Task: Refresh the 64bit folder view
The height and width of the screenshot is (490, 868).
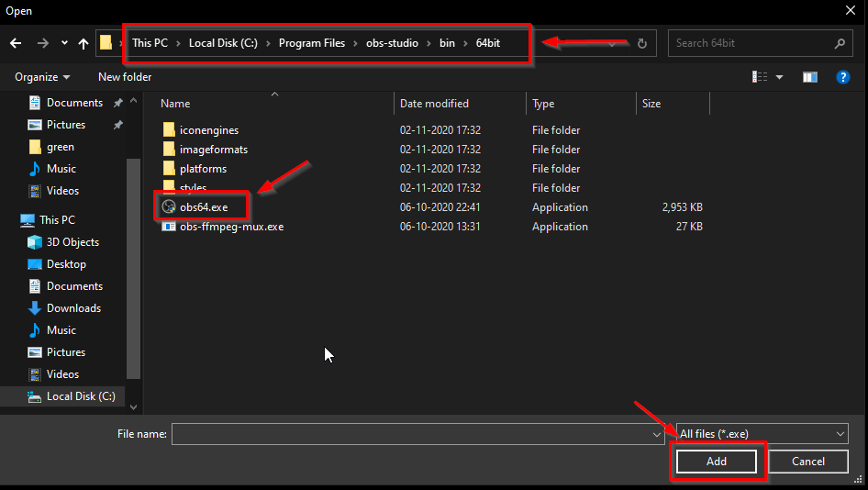Action: point(642,43)
